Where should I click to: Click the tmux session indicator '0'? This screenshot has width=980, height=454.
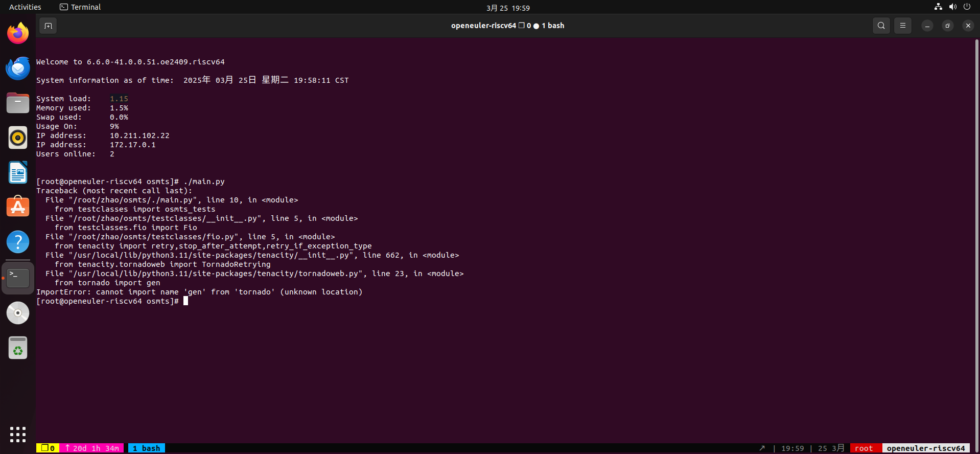[x=48, y=448]
